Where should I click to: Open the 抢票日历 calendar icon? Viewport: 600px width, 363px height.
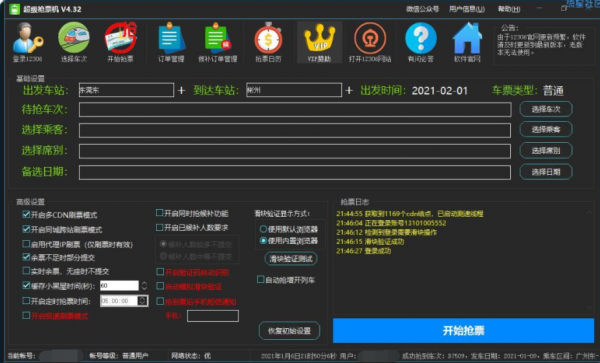pyautogui.click(x=268, y=42)
